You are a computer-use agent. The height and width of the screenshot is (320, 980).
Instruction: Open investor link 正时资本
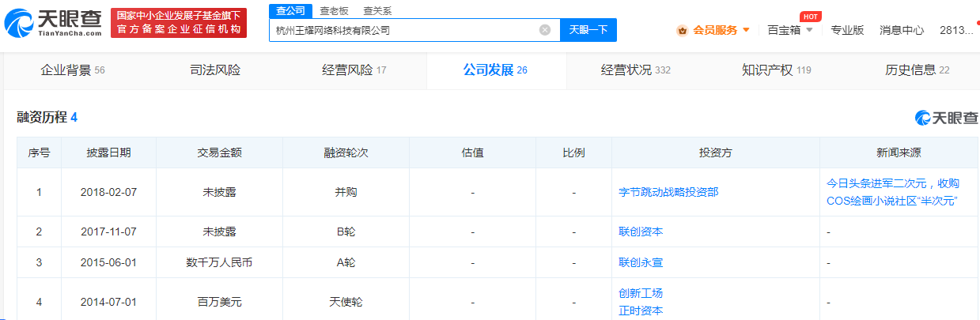point(641,311)
